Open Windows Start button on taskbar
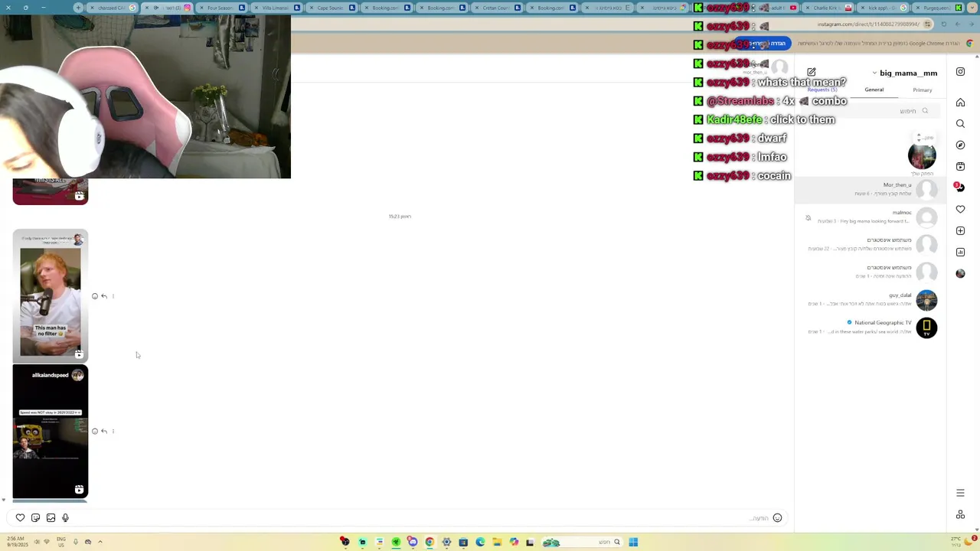Image resolution: width=980 pixels, height=551 pixels. (633, 543)
